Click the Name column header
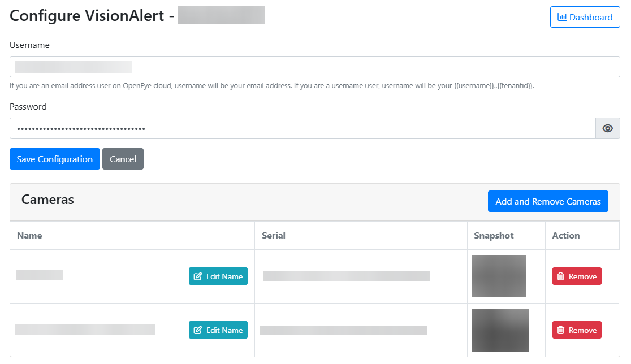This screenshot has width=631, height=364. (x=30, y=235)
